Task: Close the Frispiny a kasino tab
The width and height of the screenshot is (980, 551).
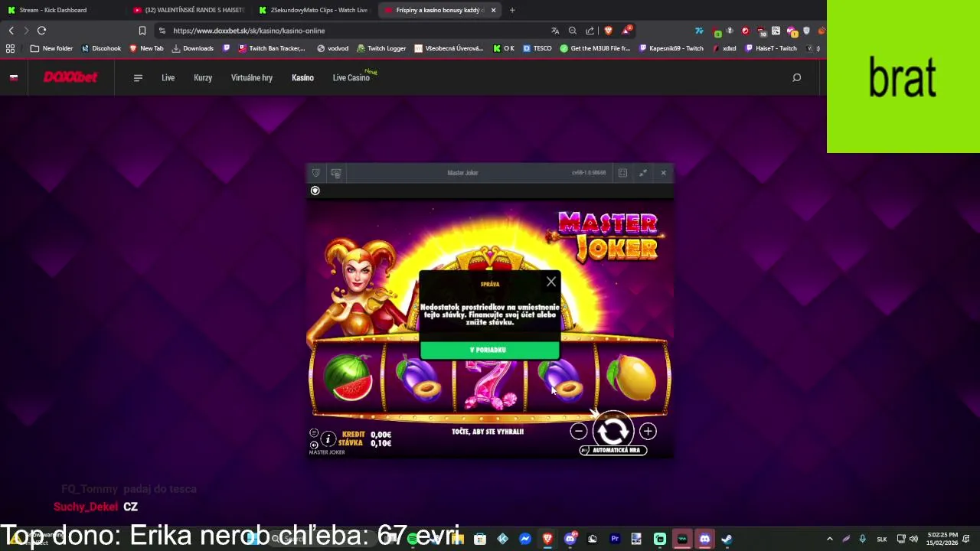Action: click(493, 10)
